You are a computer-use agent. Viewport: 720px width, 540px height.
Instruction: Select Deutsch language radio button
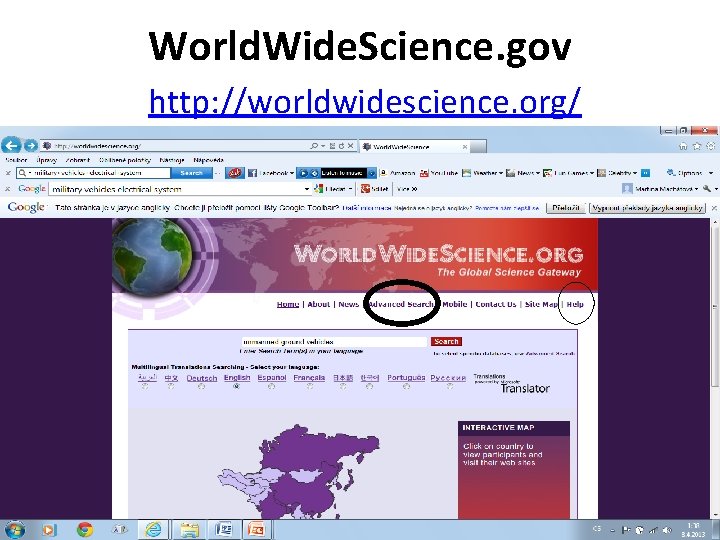201,387
